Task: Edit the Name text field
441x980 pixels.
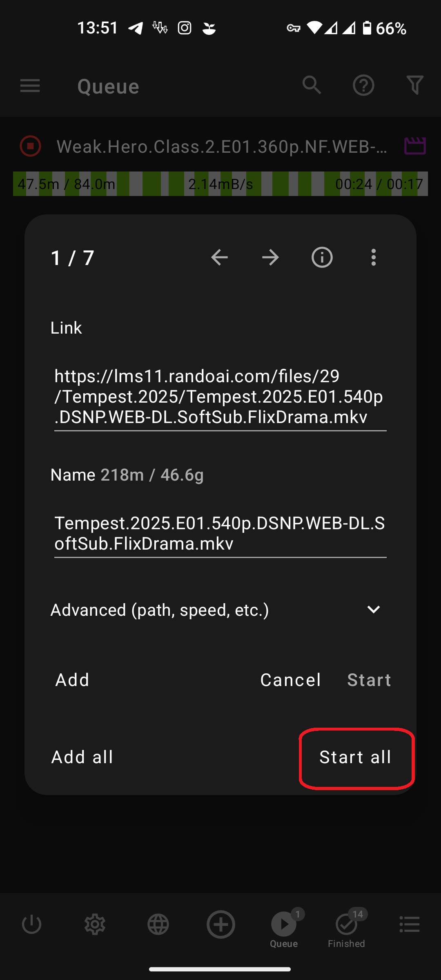Action: click(x=220, y=533)
